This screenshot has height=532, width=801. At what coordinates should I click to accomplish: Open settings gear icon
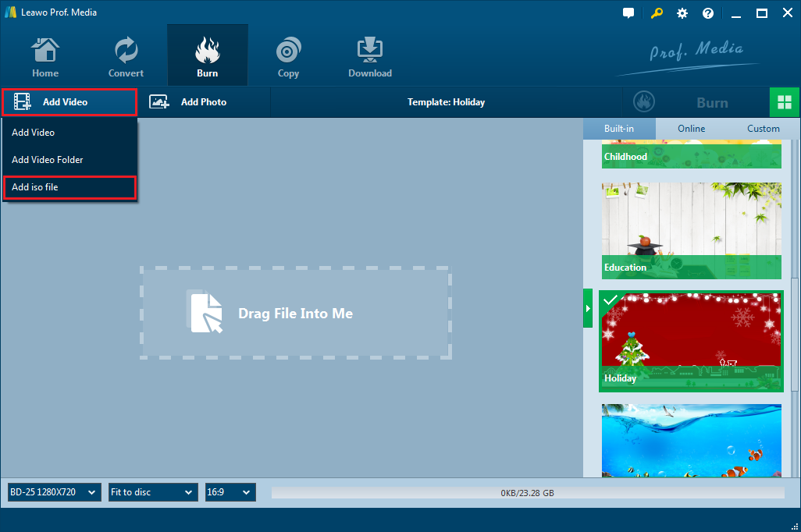click(682, 13)
